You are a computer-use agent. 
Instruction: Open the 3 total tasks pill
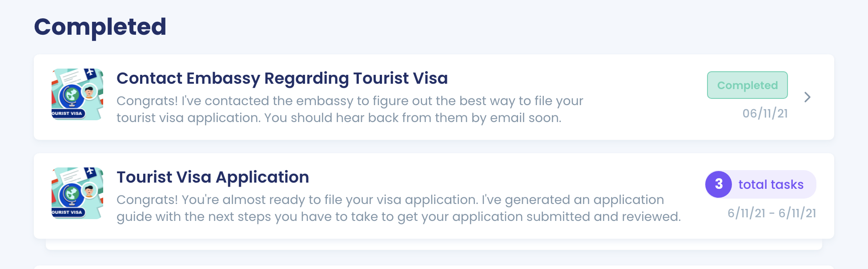click(x=760, y=184)
